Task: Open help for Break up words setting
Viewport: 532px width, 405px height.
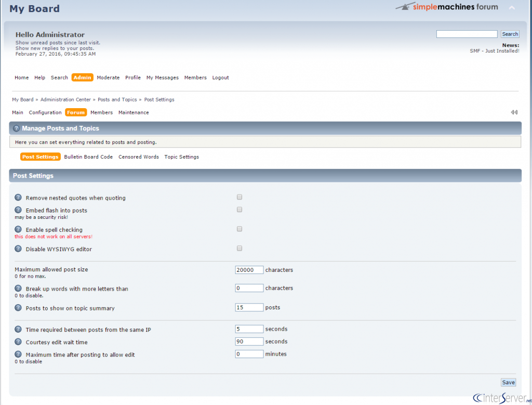Action: point(18,289)
